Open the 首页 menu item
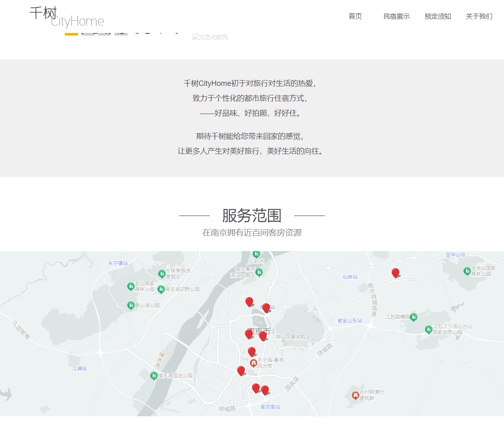The height and width of the screenshot is (446, 504). (355, 17)
